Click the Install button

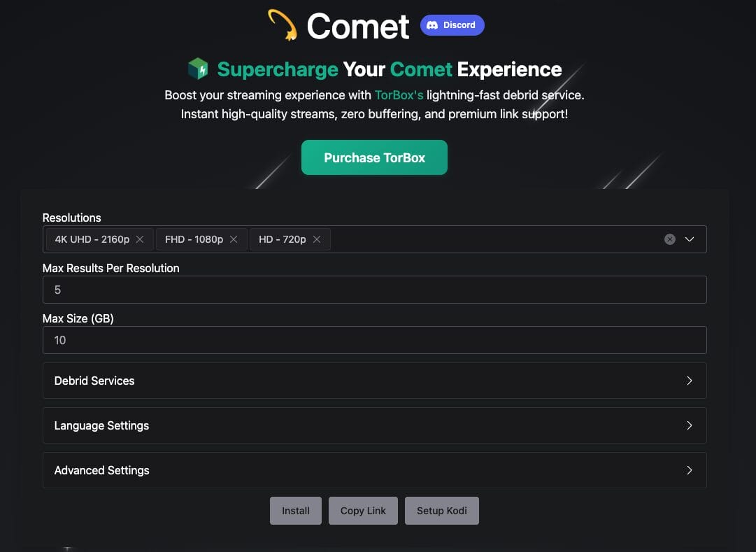[296, 511]
